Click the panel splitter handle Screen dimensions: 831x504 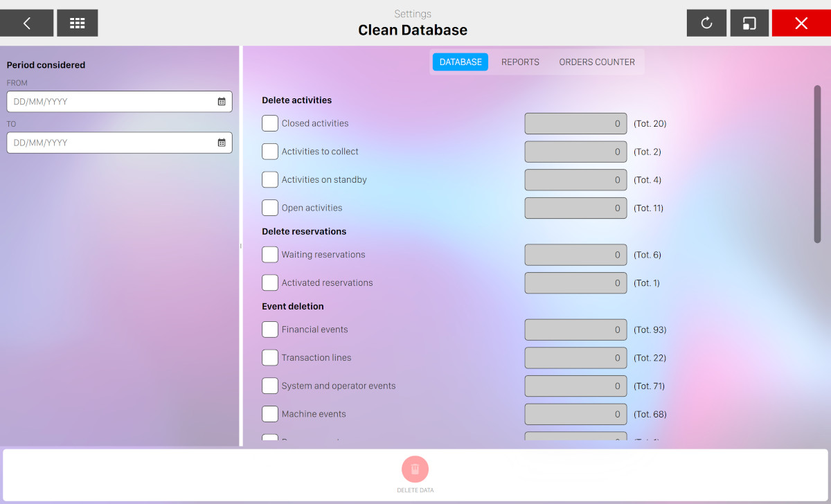pos(240,246)
